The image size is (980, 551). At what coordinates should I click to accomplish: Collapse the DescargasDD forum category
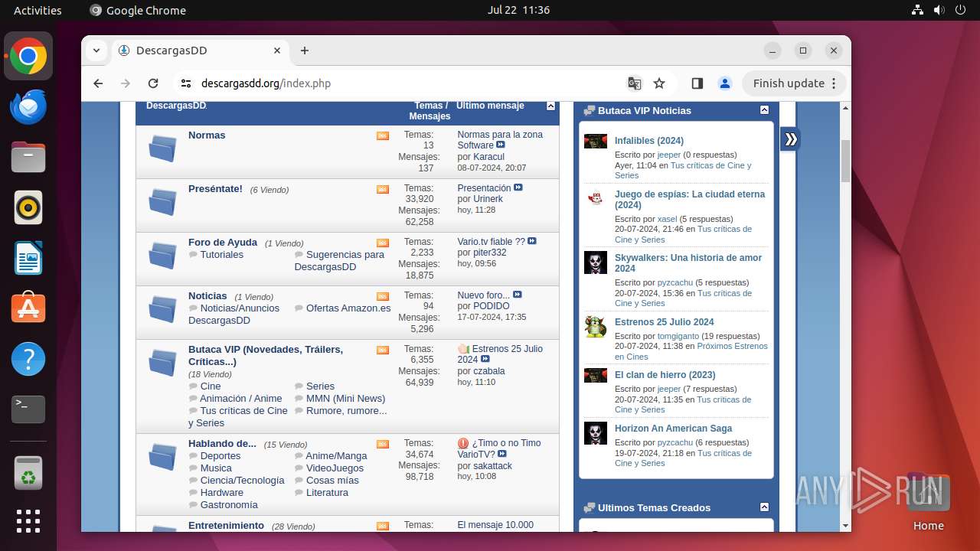(550, 106)
